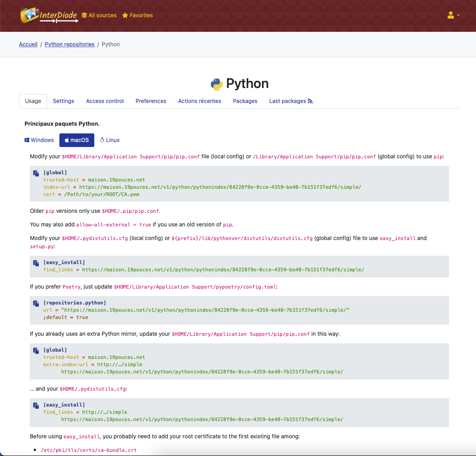This screenshot has height=456, width=476.
Task: Click '/etc/pki/tls/certs/ca-bundle.crt' list item
Action: pos(89,450)
